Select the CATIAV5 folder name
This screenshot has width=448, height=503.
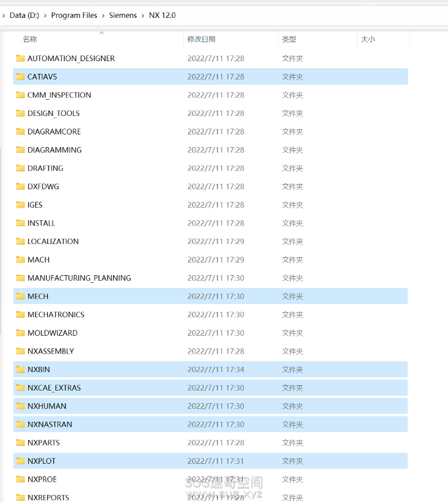pyautogui.click(x=42, y=77)
